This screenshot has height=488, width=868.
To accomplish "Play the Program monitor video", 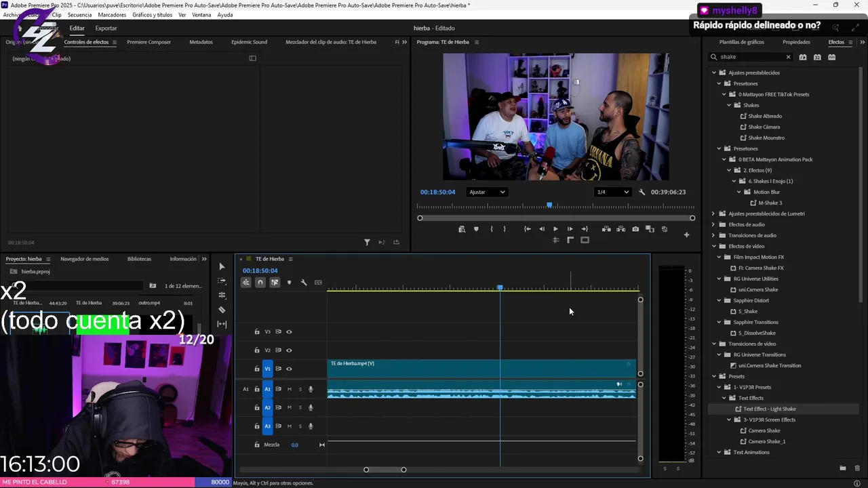I will (x=555, y=229).
